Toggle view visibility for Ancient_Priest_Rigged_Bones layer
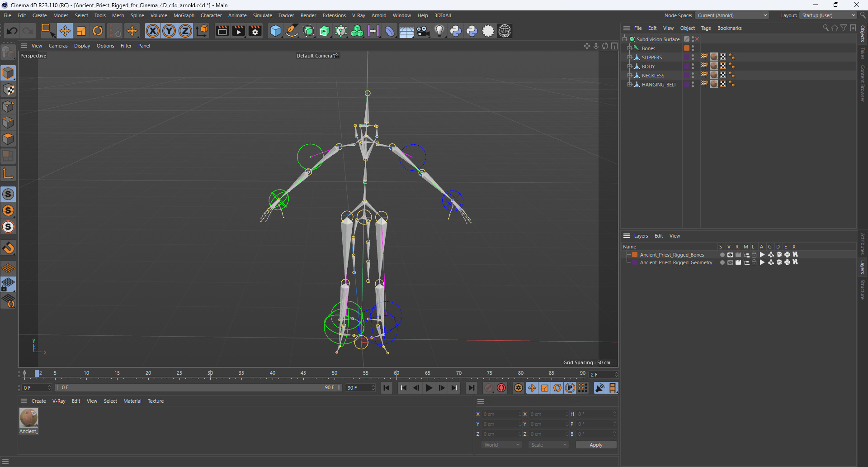This screenshot has height=467, width=868. pos(730,255)
